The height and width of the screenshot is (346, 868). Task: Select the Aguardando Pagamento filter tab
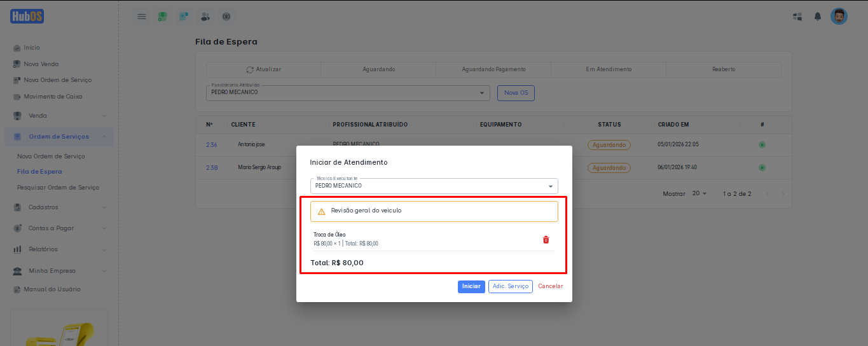[x=493, y=69]
